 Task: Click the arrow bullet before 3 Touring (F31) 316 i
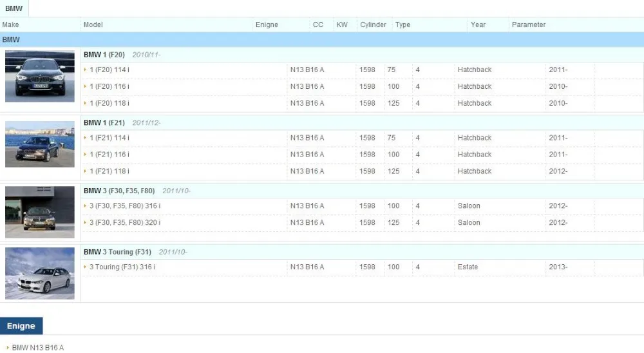(85, 267)
